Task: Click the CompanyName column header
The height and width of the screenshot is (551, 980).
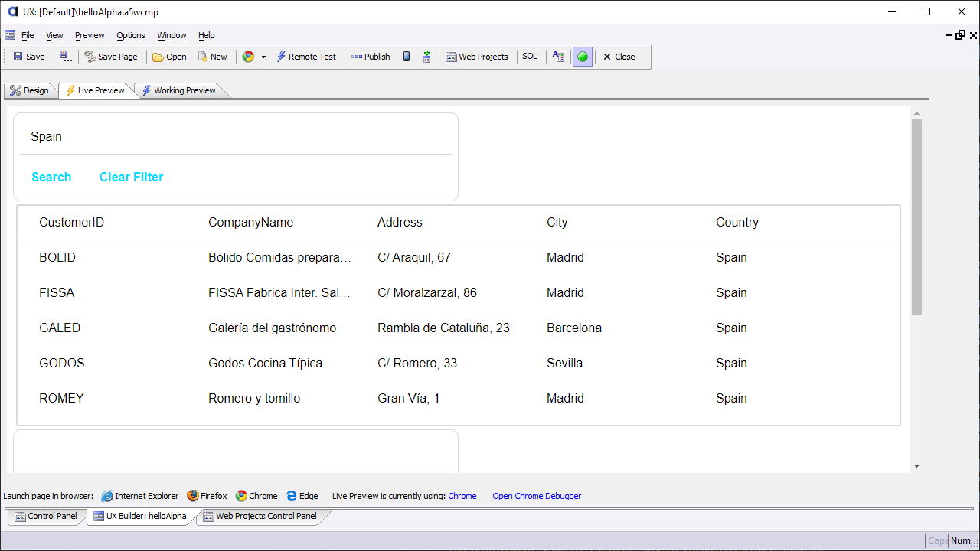Action: coord(251,222)
